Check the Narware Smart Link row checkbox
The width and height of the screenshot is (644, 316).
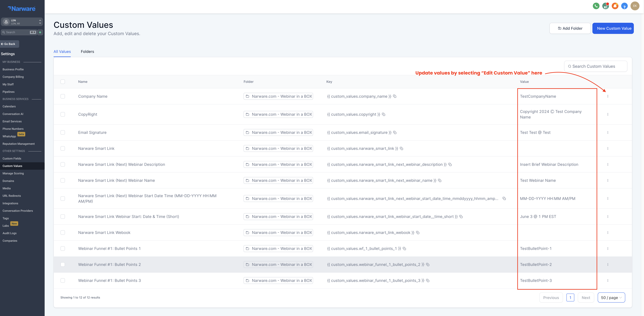pos(63,149)
